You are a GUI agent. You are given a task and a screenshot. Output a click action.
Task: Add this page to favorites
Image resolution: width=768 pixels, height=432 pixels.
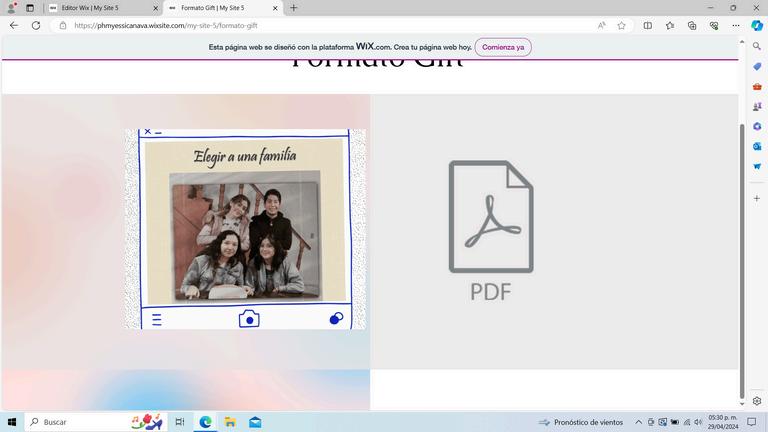(622, 25)
